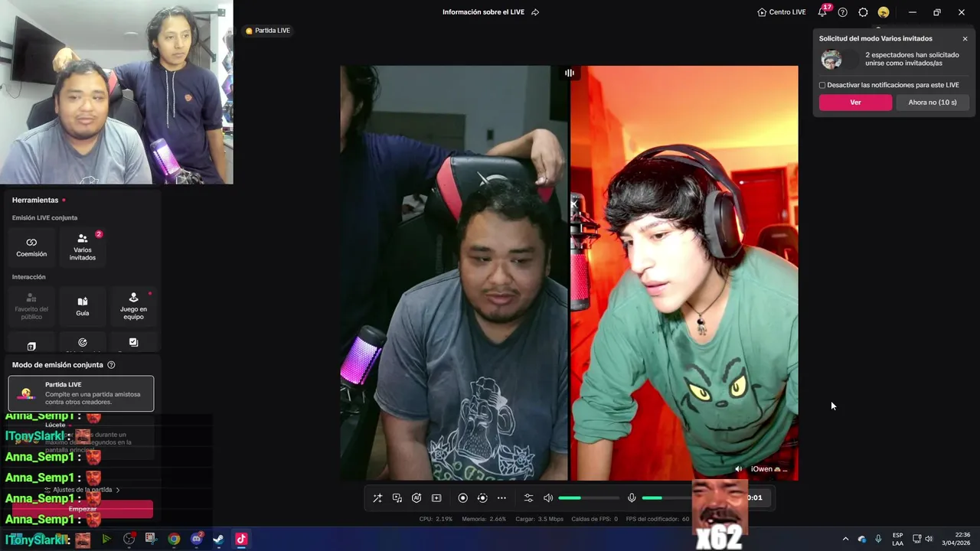
Task: Click the webcam preview overlay
Action: [x=116, y=92]
